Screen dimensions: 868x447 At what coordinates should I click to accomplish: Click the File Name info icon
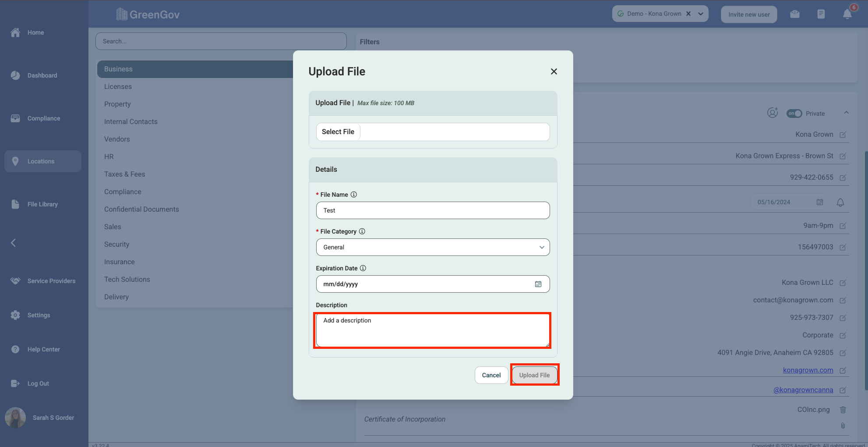(354, 195)
